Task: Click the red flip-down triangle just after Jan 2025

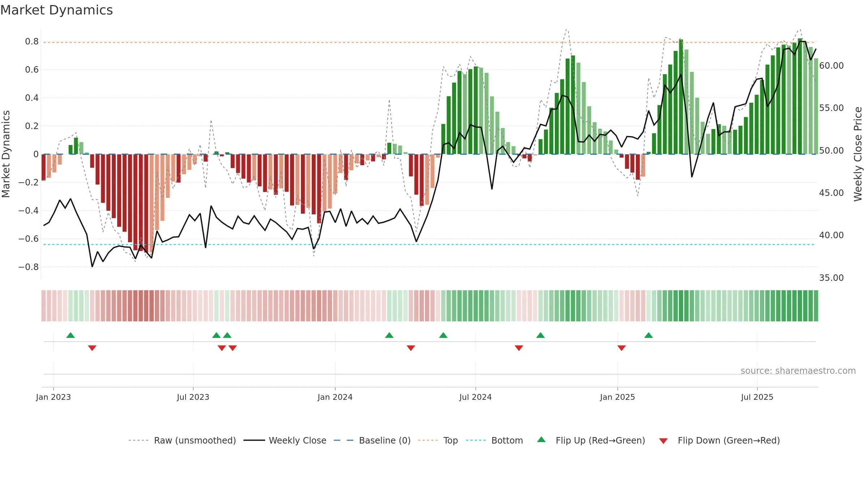Action: (622, 348)
